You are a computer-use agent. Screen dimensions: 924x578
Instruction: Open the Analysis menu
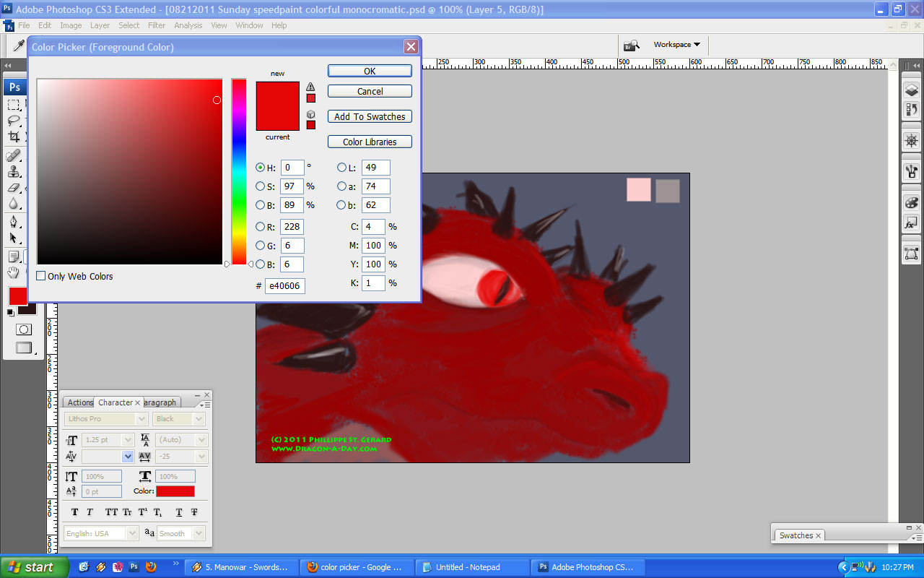(188, 25)
